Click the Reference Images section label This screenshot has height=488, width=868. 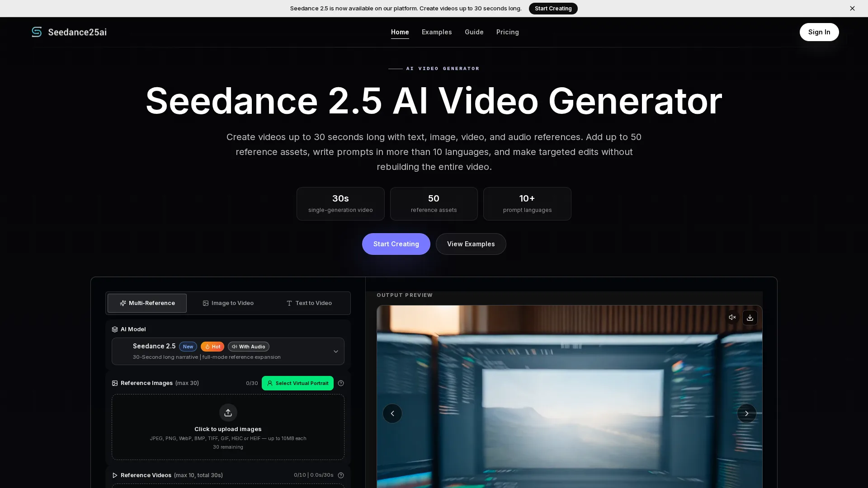point(146,383)
